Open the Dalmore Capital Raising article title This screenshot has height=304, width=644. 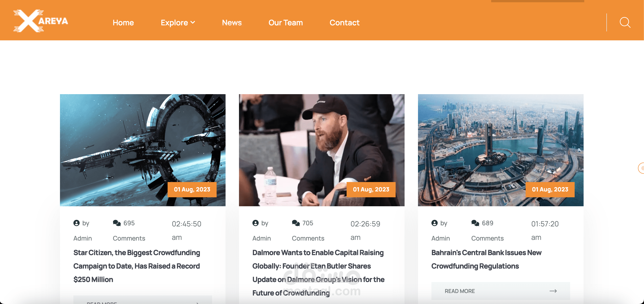point(318,273)
